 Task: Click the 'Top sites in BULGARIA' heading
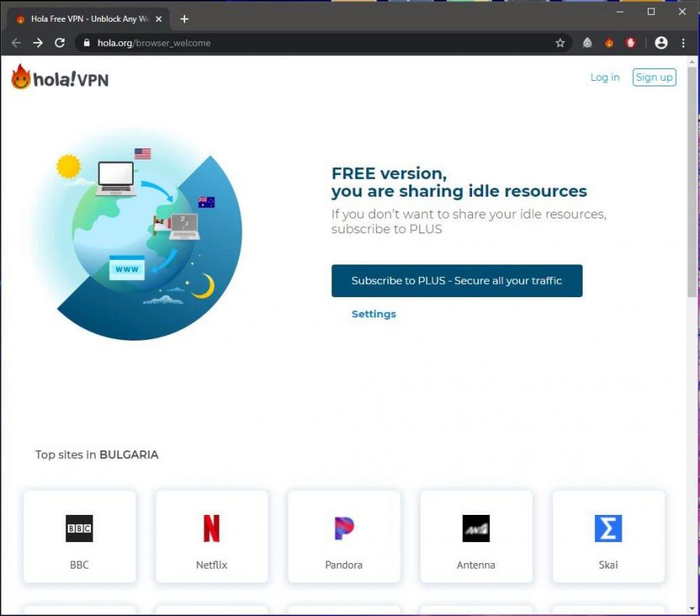coord(97,455)
